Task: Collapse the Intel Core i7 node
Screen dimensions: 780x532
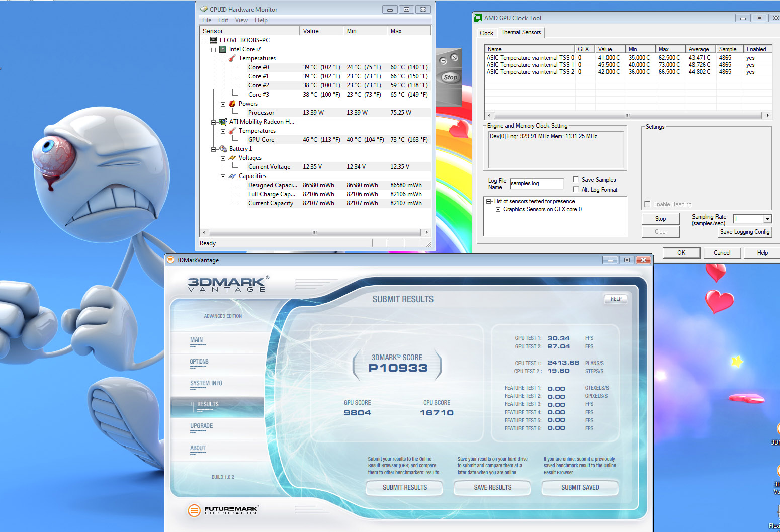Action: [x=213, y=49]
